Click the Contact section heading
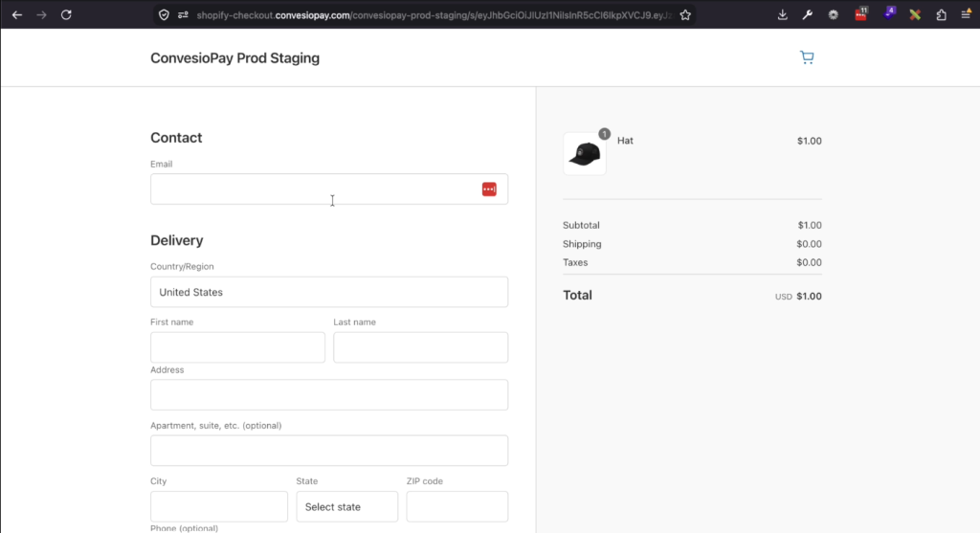This screenshot has width=980, height=533. [x=176, y=138]
